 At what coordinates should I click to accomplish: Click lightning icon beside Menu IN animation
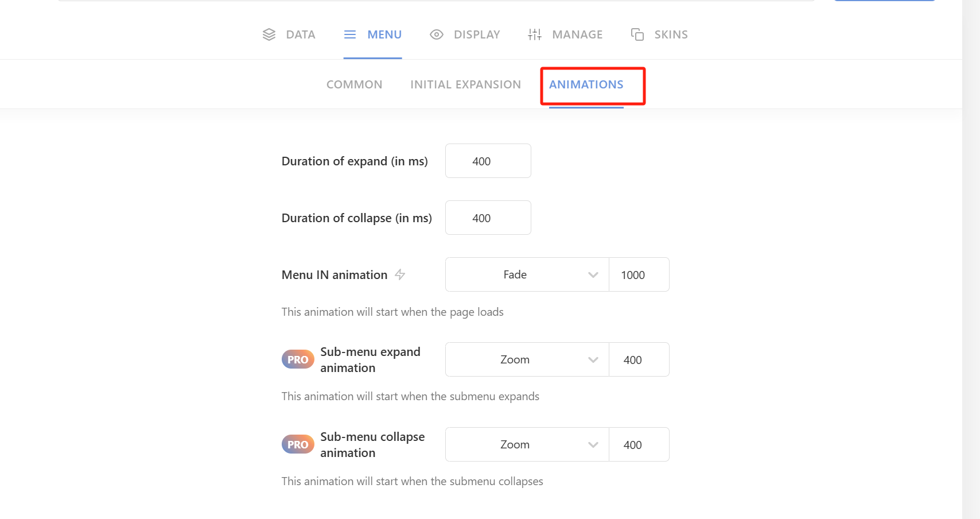pos(400,274)
